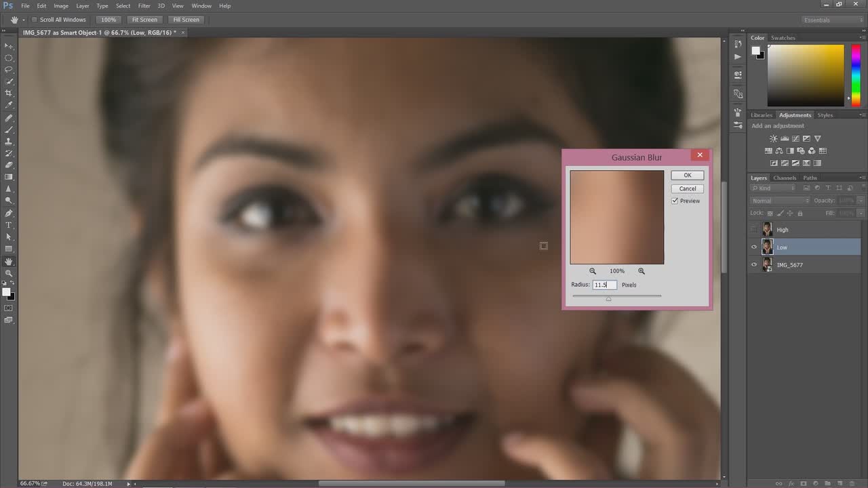This screenshot has width=868, height=488.
Task: Switch to the Channels tab
Action: (785, 178)
